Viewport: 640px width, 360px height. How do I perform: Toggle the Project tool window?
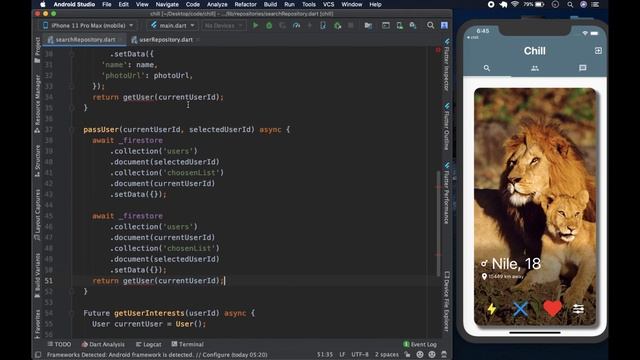[38, 50]
